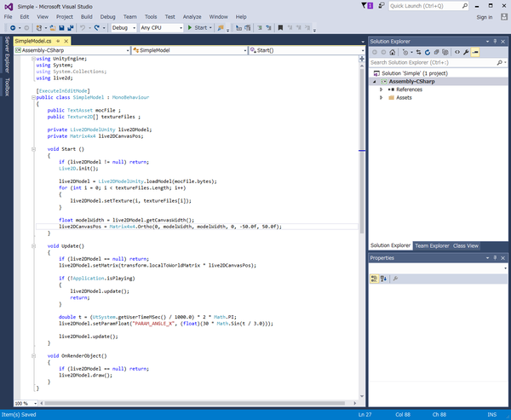This screenshot has height=420, width=511.
Task: Open the Start button dropdown arrow
Action: 210,28
